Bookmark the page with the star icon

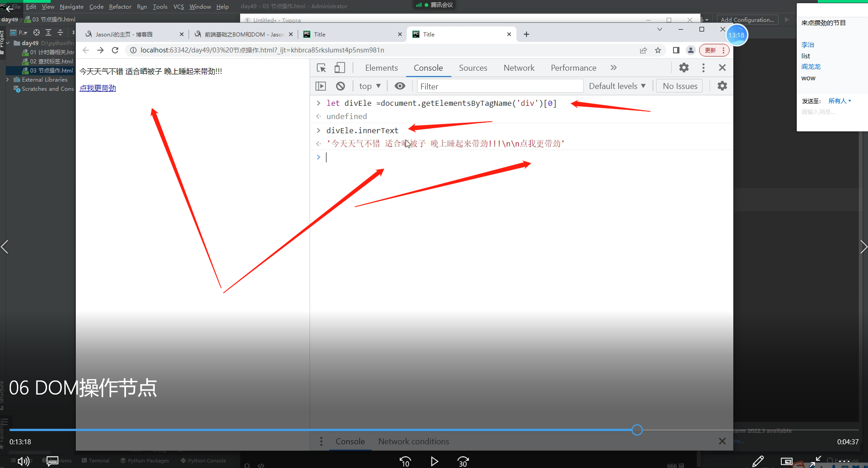tap(658, 50)
